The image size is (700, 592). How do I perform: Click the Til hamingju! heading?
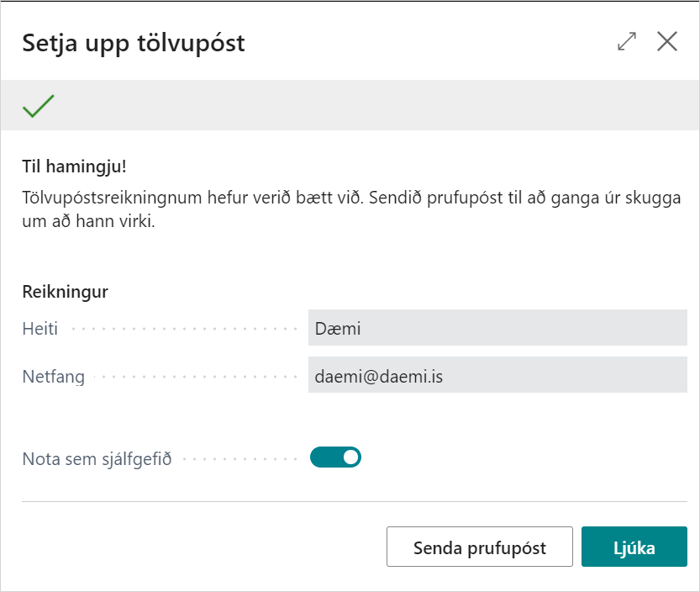click(74, 166)
